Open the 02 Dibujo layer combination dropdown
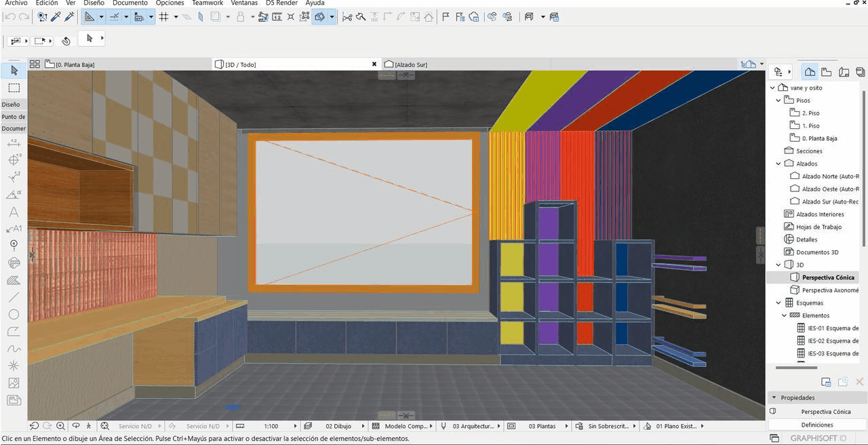 click(338, 426)
